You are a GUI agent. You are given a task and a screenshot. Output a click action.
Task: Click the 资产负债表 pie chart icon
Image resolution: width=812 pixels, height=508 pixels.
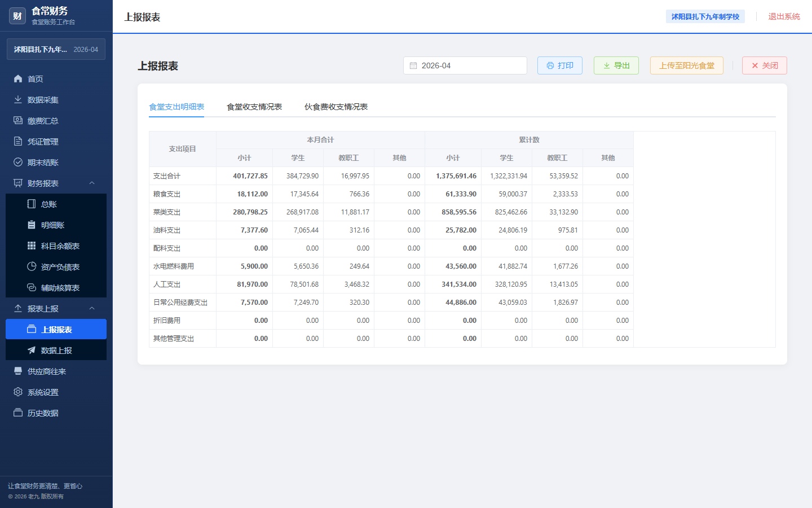(x=32, y=266)
